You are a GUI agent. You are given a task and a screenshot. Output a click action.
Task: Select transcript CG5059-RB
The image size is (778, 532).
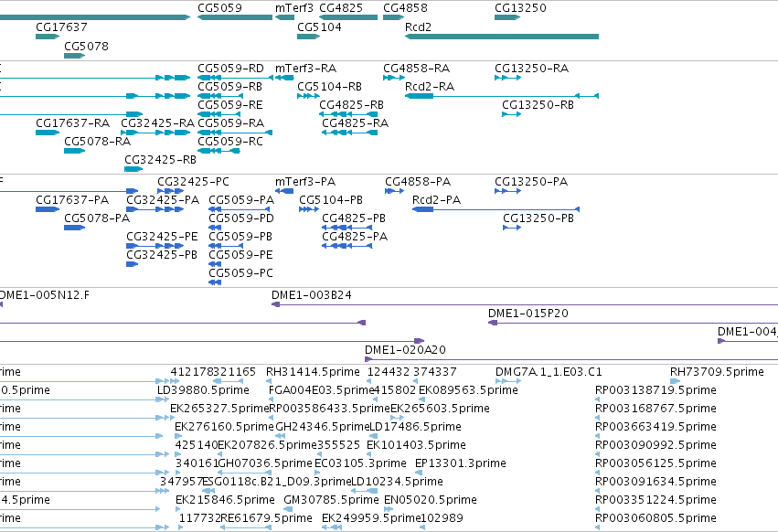click(x=220, y=96)
